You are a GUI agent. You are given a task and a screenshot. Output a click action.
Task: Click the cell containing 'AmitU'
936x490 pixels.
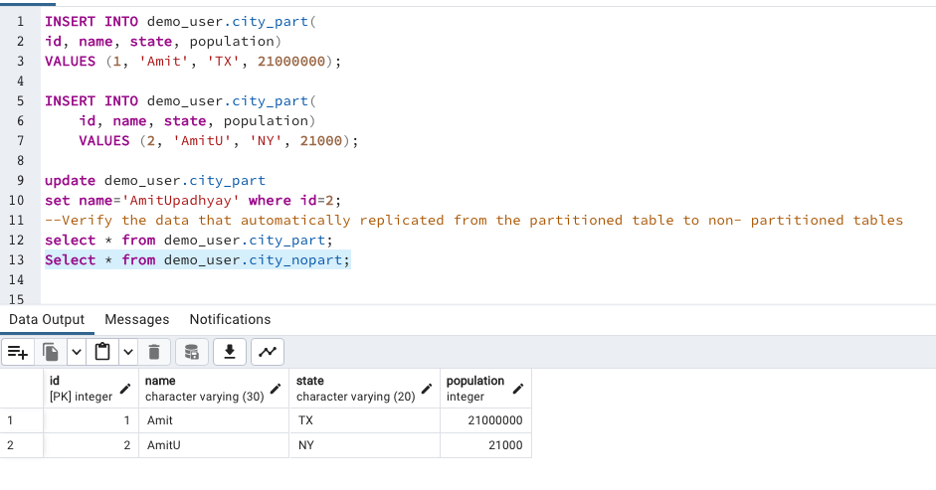pos(214,445)
